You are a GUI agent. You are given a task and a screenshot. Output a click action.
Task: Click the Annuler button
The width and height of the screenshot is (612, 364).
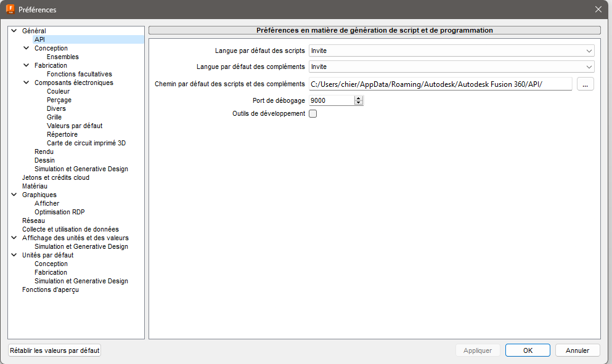[577, 350]
